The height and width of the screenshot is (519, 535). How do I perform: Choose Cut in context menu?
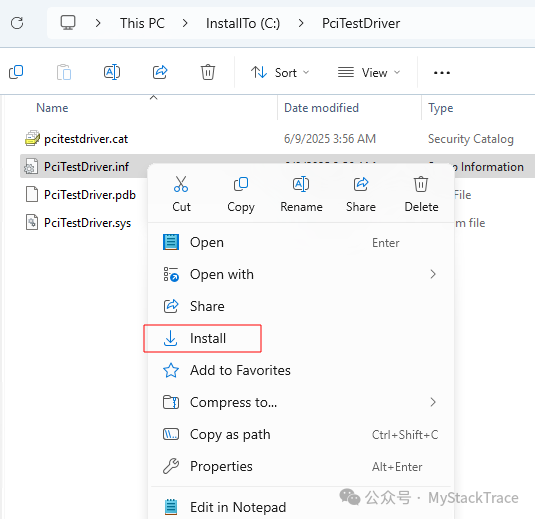[x=181, y=194]
